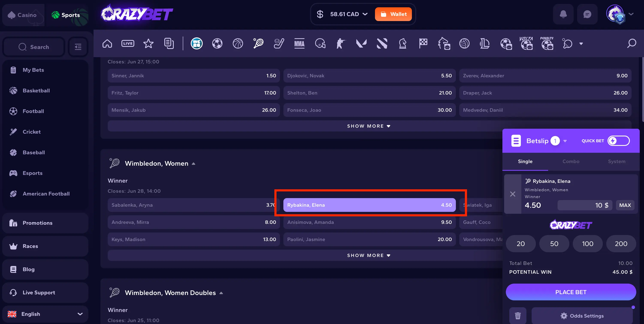Collapse the Wimbledon, Women section
The width and height of the screenshot is (644, 324).
tap(194, 164)
